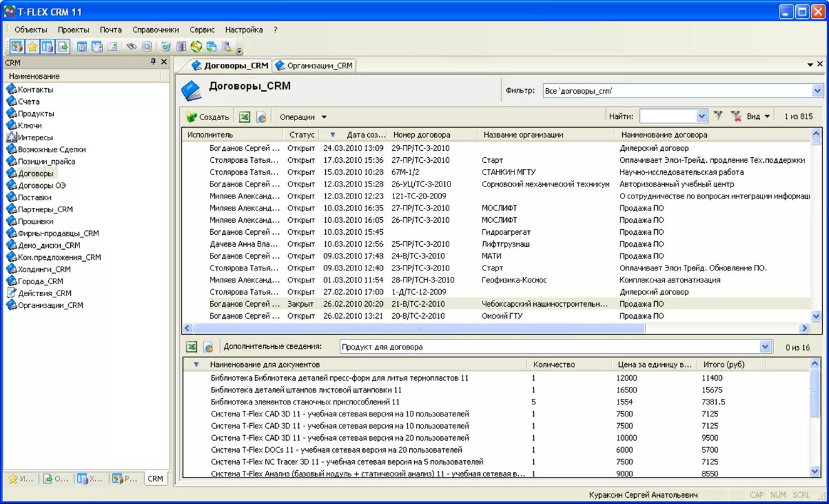Image resolution: width=829 pixels, height=504 pixels.
Task: Click the window-with-magnifier toolbar icon next to the binoculars
Action: click(x=147, y=46)
